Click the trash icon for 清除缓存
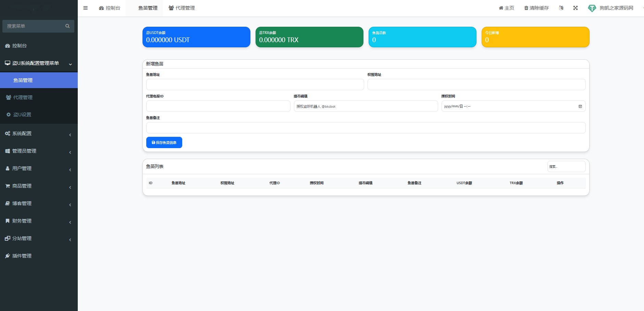The width and height of the screenshot is (644, 311). tap(526, 8)
